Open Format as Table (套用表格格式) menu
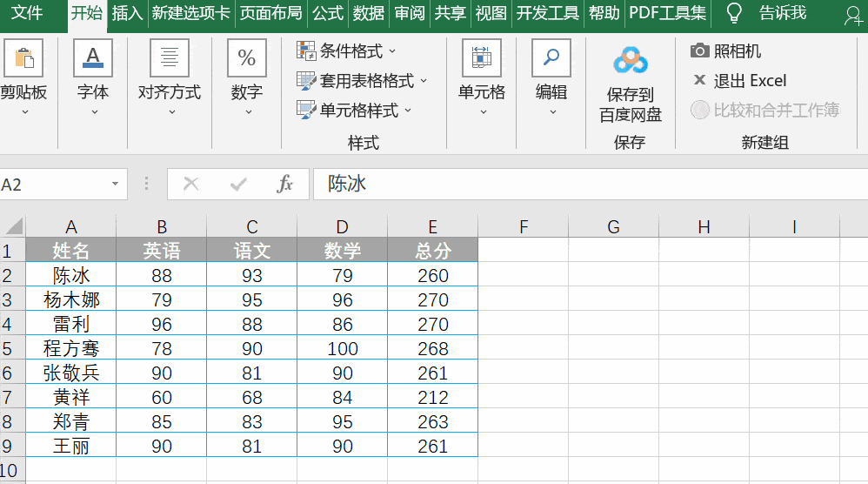868x484 pixels. 362,81
